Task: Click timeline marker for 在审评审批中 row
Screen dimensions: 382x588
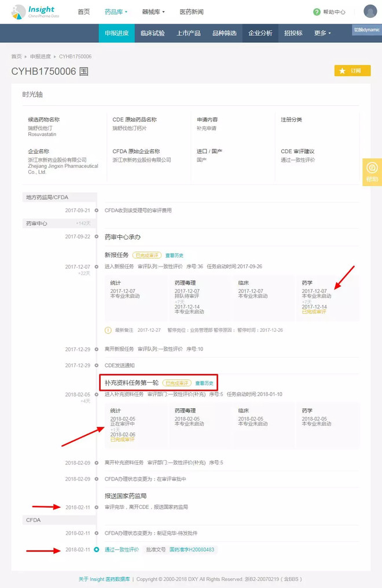Action: tap(97, 479)
